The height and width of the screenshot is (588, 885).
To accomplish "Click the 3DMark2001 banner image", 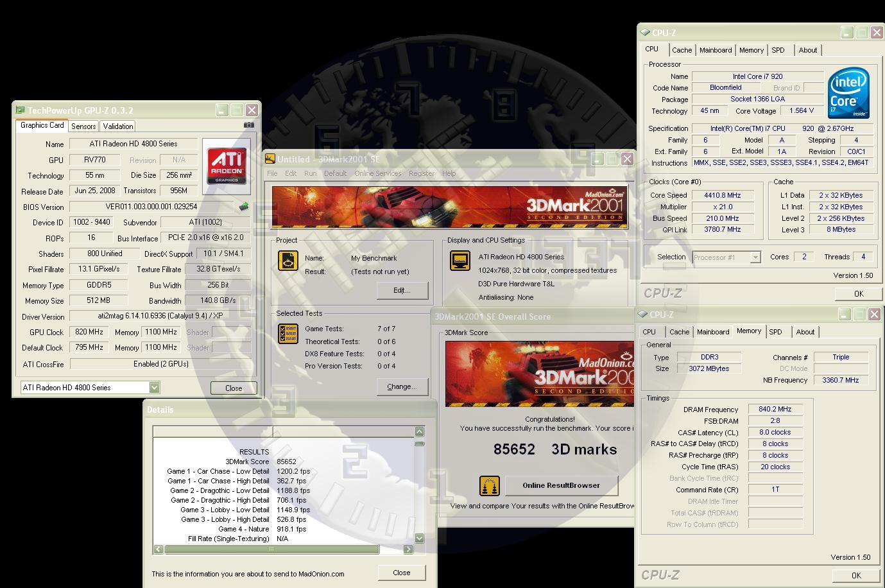I will [449, 206].
